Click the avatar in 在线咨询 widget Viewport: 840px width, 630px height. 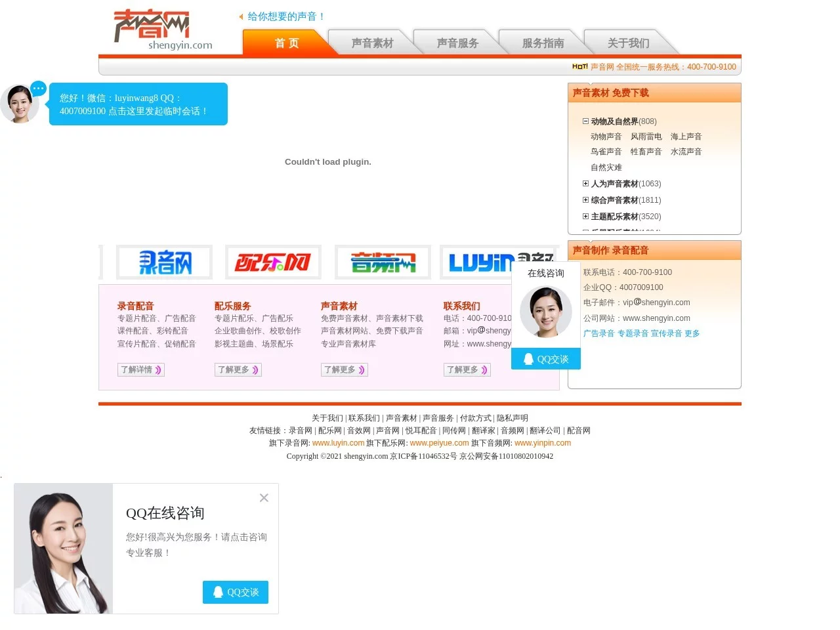[x=545, y=312]
